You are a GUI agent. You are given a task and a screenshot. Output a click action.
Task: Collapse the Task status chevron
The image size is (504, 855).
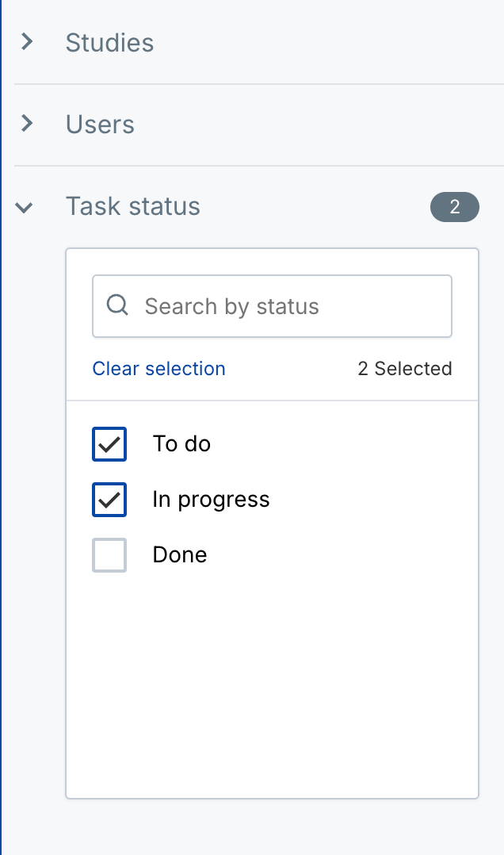[x=25, y=207]
